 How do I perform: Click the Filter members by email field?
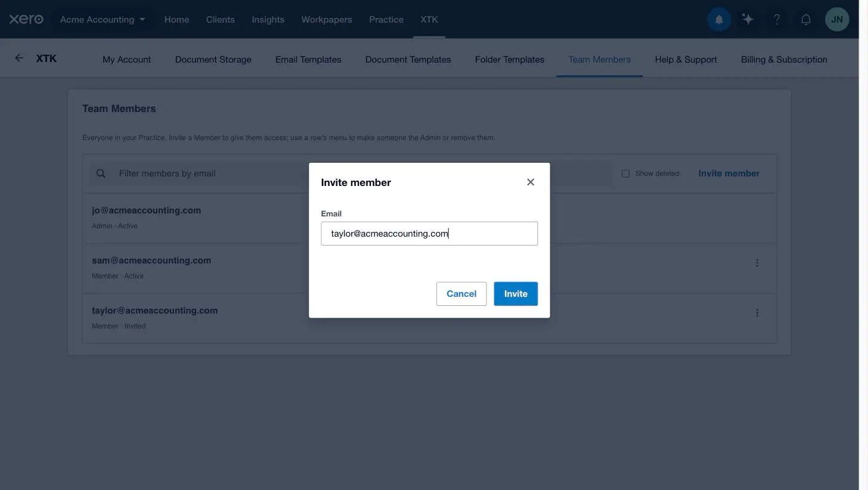[x=350, y=173]
